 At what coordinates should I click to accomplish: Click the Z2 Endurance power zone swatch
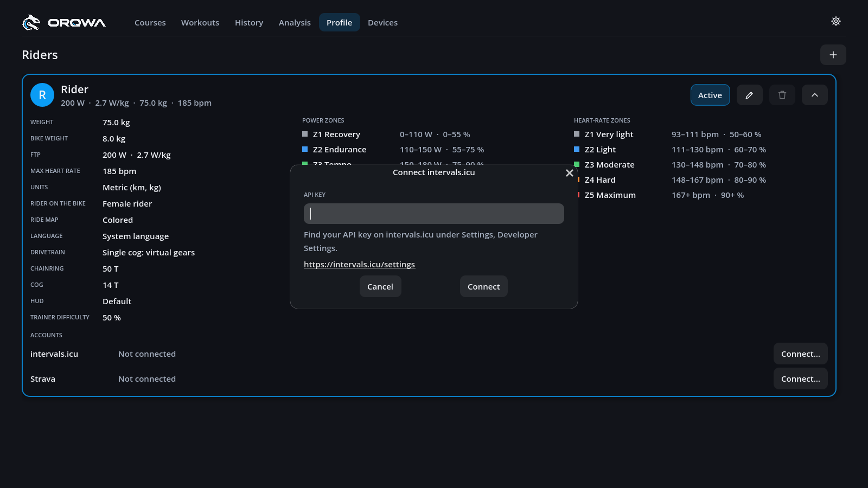pos(305,149)
